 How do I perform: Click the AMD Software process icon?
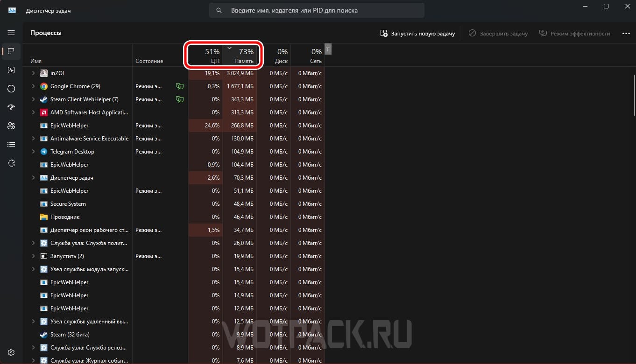click(x=44, y=112)
